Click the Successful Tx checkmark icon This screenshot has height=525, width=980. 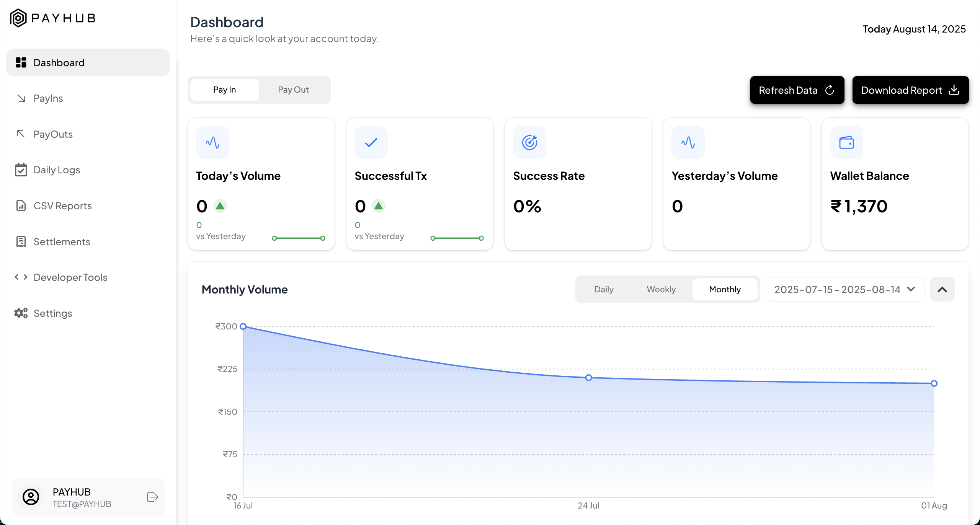(x=371, y=142)
